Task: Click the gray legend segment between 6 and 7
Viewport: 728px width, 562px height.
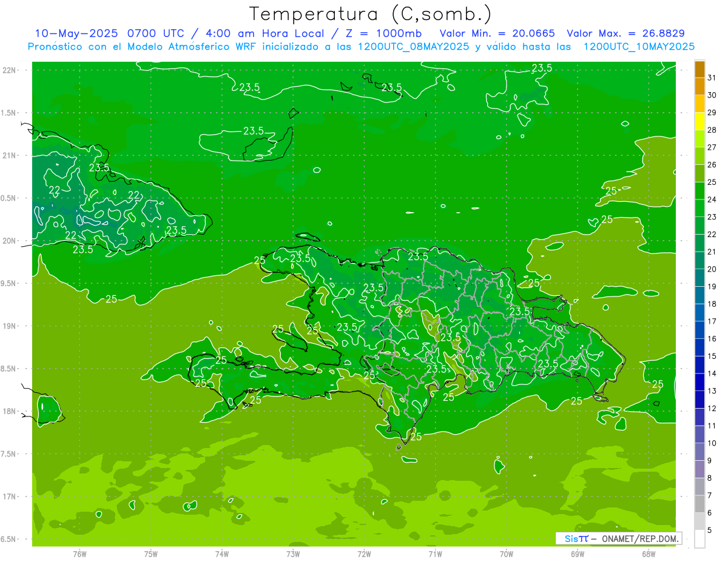Action: pos(699,504)
